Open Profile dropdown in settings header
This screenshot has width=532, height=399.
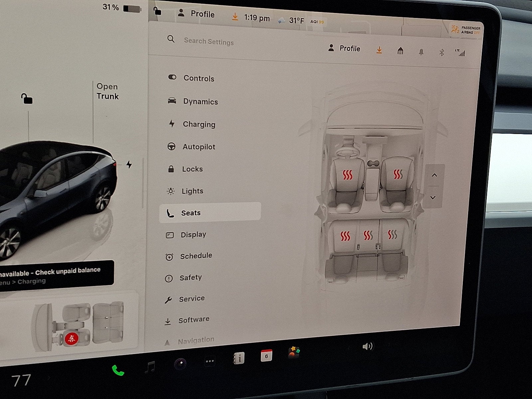click(x=344, y=49)
